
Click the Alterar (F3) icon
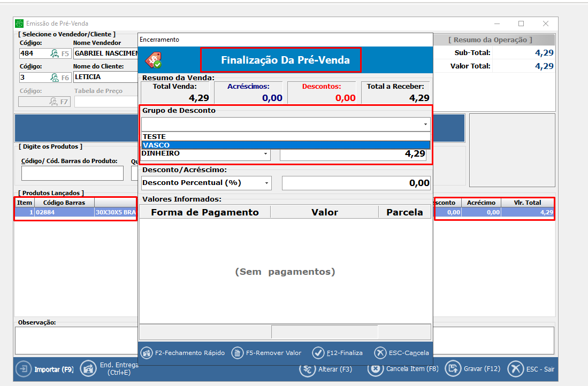pos(307,369)
